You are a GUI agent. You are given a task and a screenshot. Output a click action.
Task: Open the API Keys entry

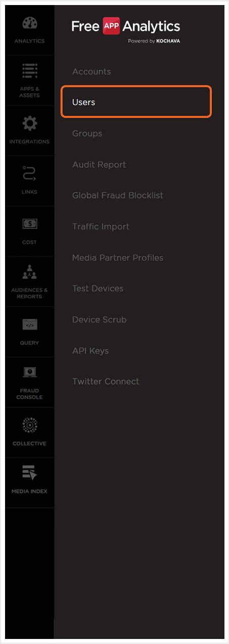click(x=90, y=351)
